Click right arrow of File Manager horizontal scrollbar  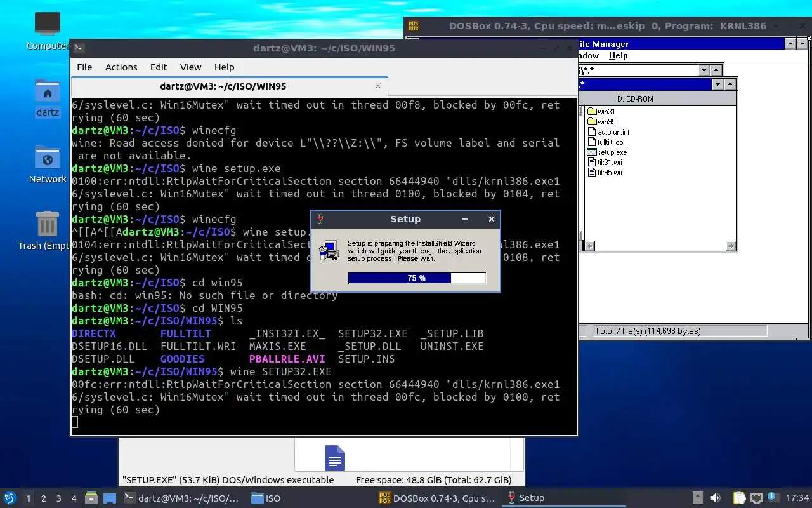coord(730,246)
